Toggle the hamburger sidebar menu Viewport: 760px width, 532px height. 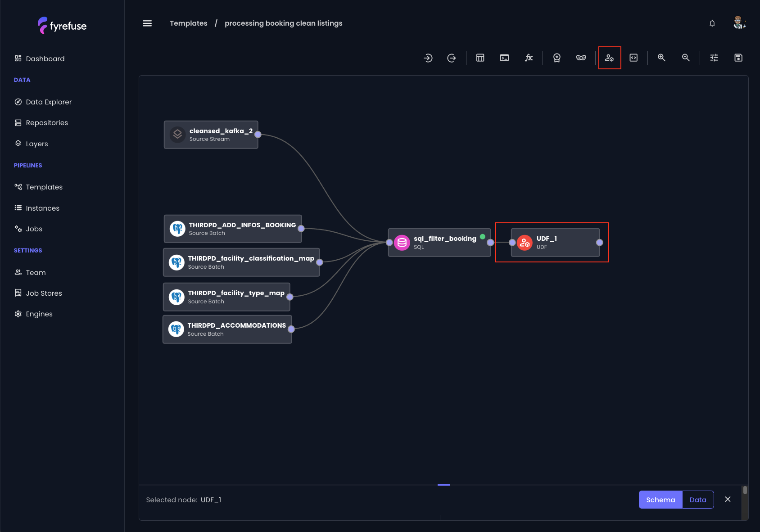tap(147, 23)
